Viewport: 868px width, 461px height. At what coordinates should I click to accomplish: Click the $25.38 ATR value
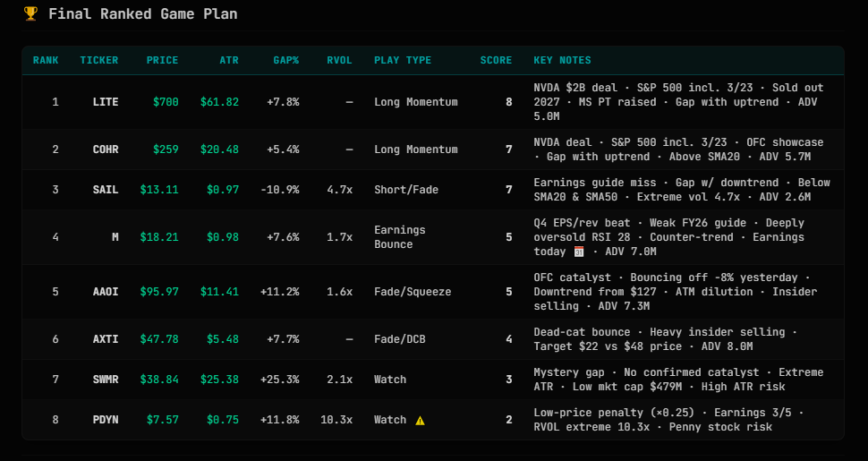[x=220, y=380]
